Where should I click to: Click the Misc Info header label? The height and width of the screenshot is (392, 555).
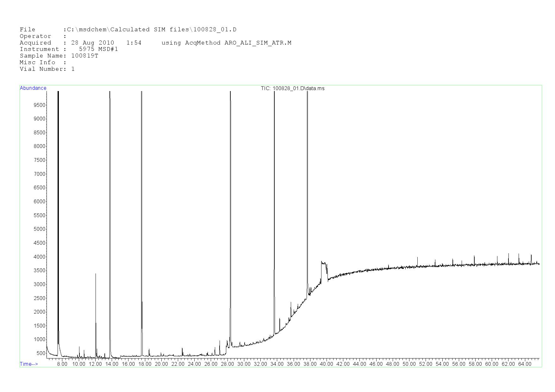37,63
